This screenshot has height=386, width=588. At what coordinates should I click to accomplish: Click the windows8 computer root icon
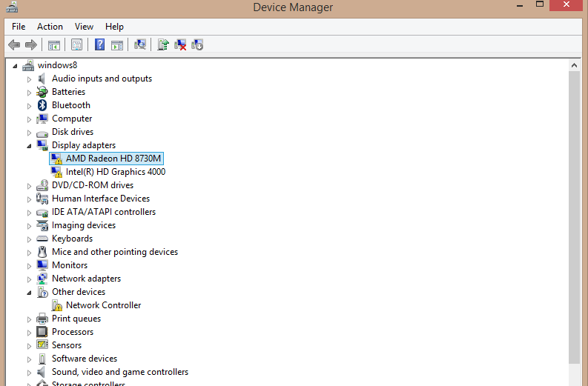click(28, 65)
